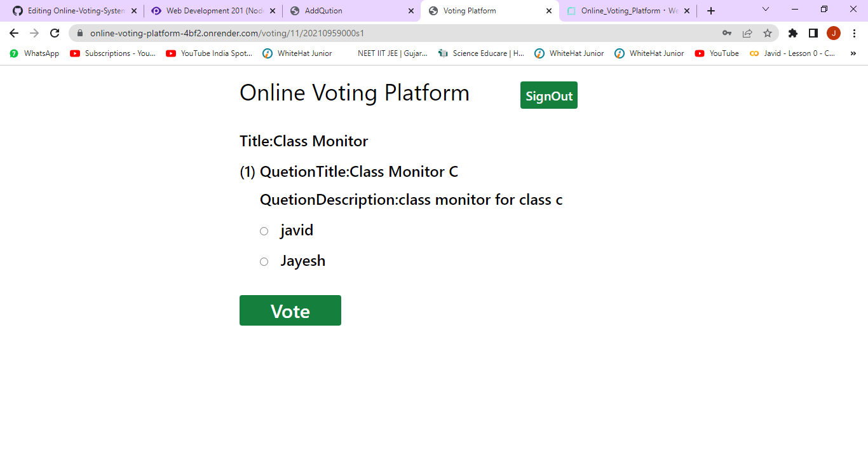Viewport: 868px width, 463px height.
Task: Select the javid radio option
Action: [x=264, y=231]
